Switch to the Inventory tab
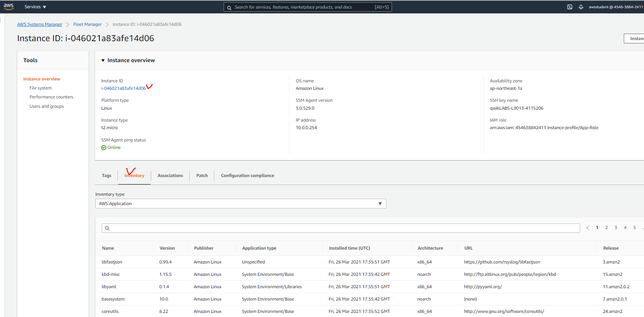644x317 pixels. pyautogui.click(x=134, y=176)
